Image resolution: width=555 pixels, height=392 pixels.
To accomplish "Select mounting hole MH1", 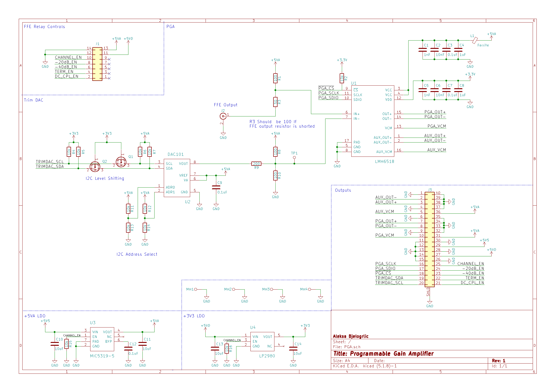I will coord(196,289).
